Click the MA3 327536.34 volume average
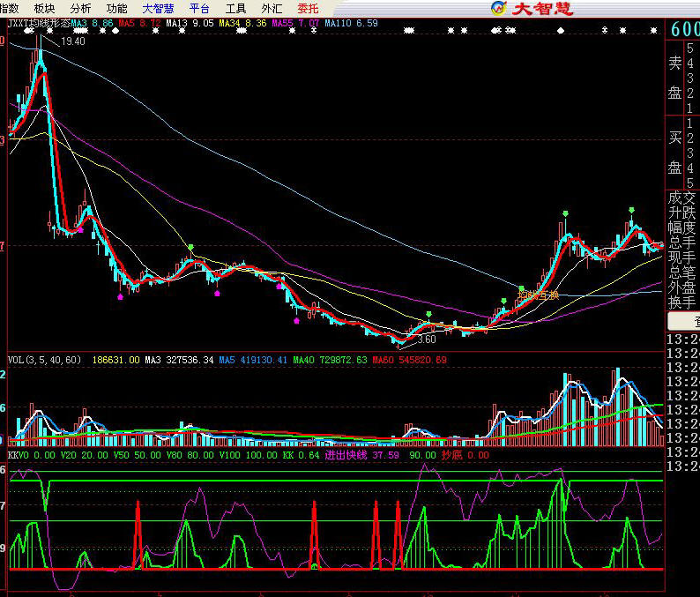The width and height of the screenshot is (700, 597). 180,360
